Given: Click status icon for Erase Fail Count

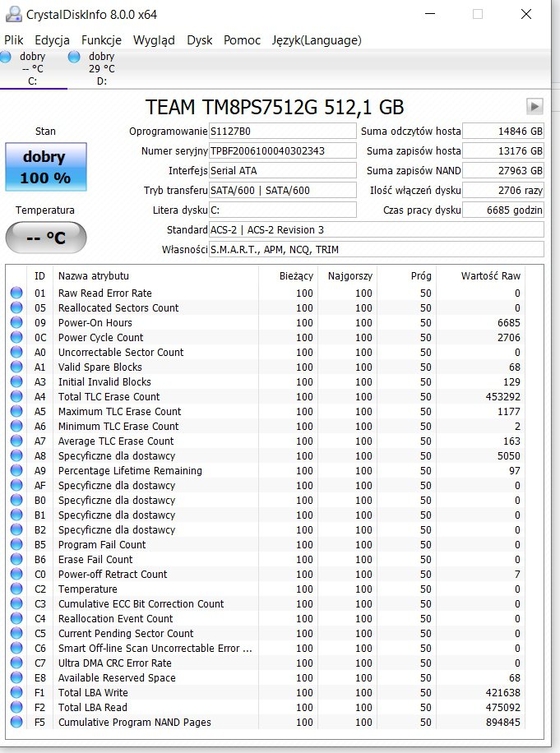Looking at the screenshot, I should coord(16,559).
